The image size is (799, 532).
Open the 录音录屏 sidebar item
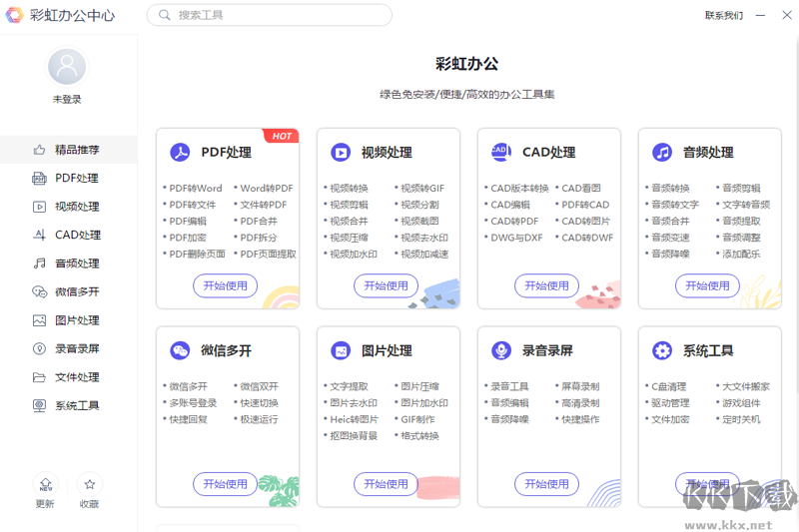69,348
